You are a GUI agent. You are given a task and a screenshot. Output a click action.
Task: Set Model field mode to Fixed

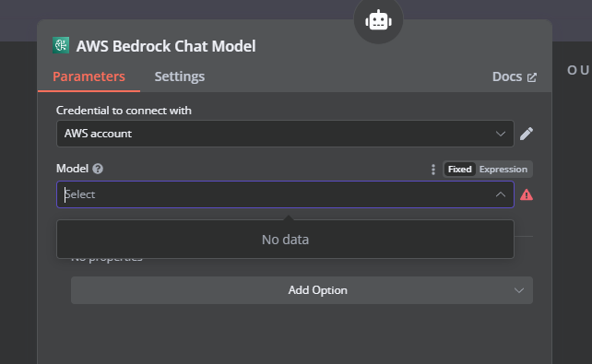459,169
